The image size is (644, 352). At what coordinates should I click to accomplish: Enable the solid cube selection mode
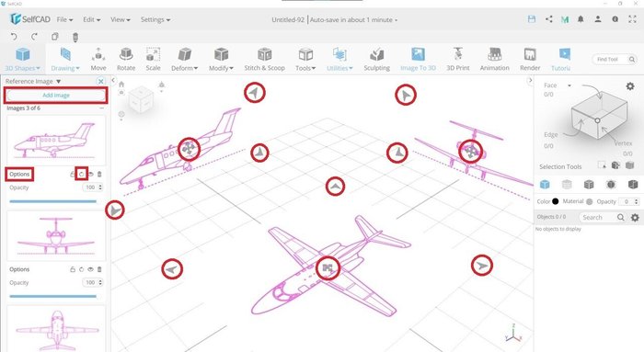click(545, 184)
